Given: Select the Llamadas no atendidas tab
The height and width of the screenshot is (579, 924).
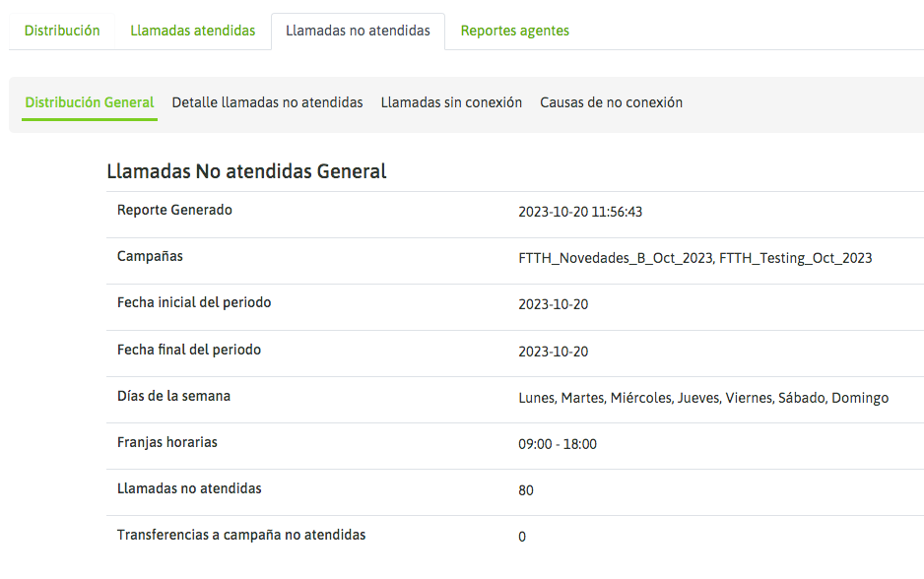Looking at the screenshot, I should [358, 31].
